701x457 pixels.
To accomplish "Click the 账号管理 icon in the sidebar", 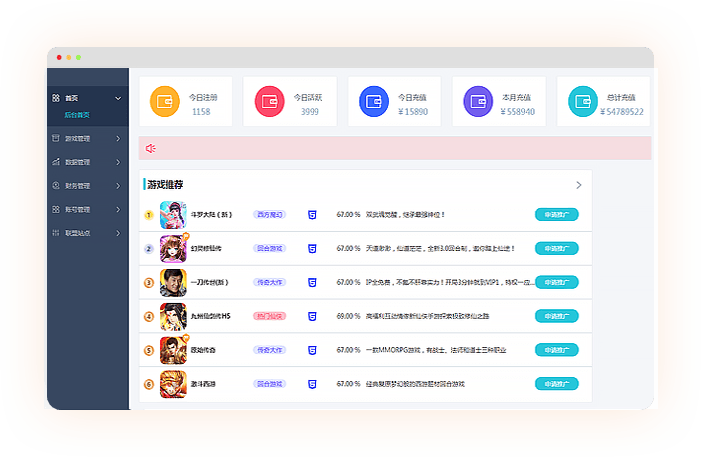I will (56, 209).
